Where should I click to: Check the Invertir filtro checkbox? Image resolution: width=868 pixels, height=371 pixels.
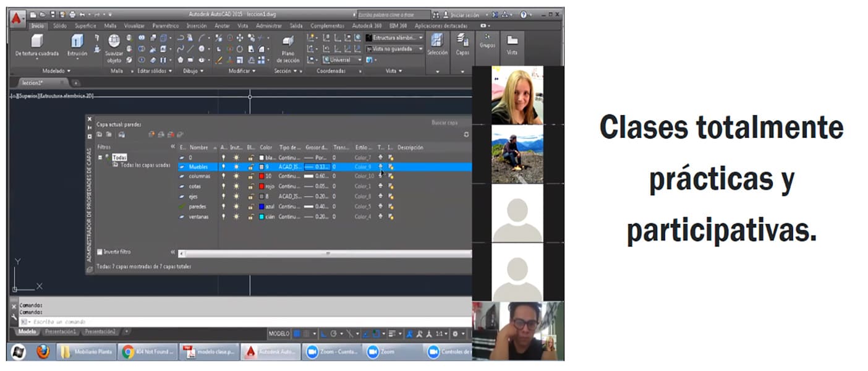coord(100,252)
